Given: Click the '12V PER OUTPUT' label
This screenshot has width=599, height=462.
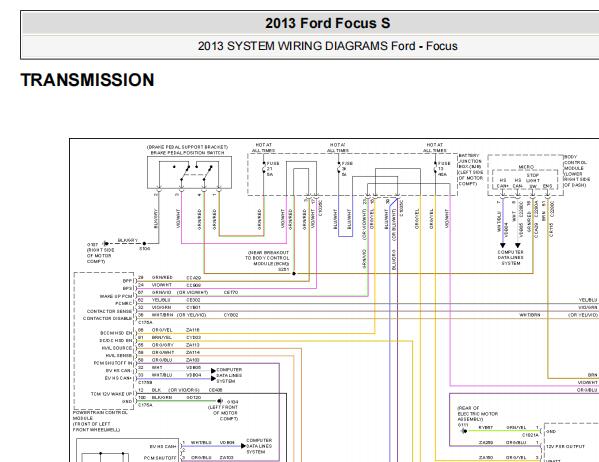Looking at the screenshot, I should click(x=565, y=446).
